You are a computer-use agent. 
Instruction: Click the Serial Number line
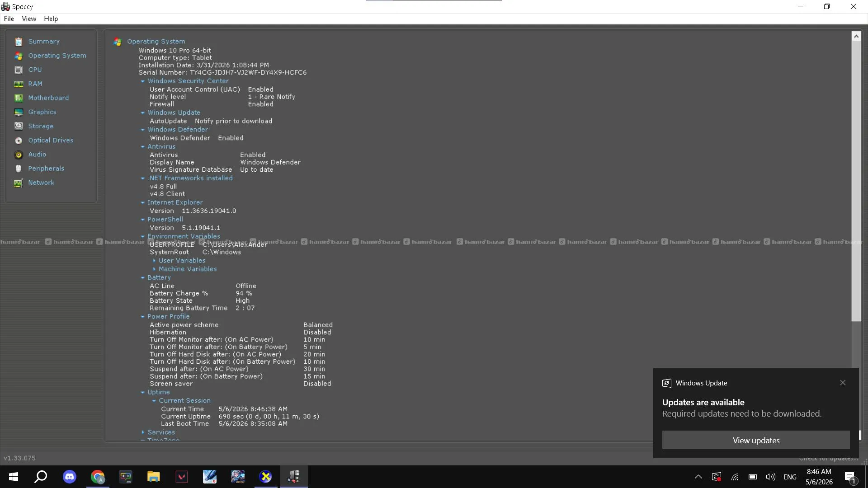[222, 73]
